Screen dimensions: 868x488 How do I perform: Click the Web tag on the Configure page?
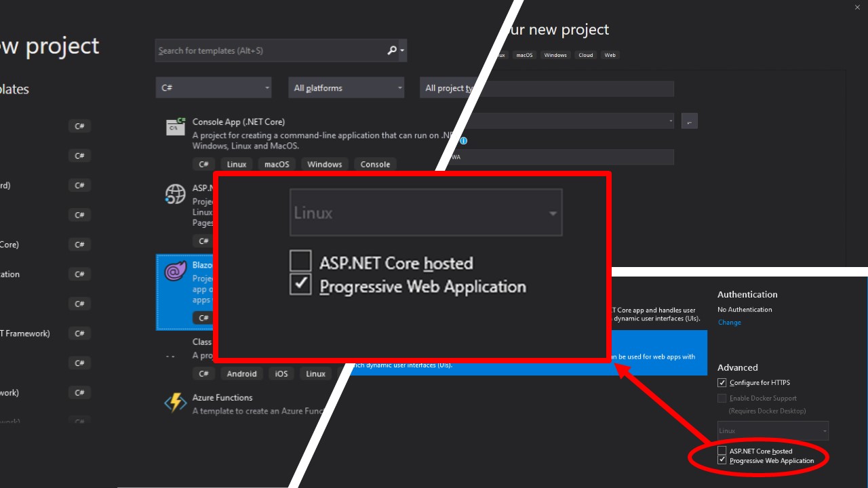click(x=610, y=55)
